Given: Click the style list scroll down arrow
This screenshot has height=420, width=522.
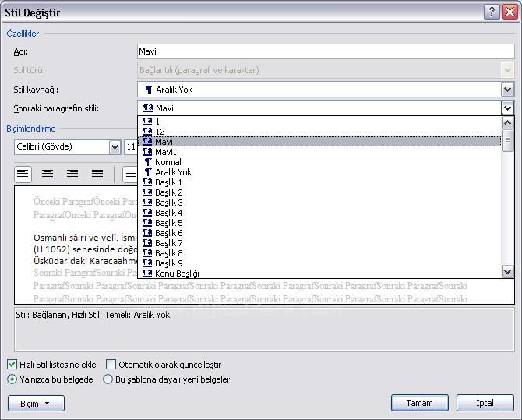Looking at the screenshot, I should [x=507, y=272].
